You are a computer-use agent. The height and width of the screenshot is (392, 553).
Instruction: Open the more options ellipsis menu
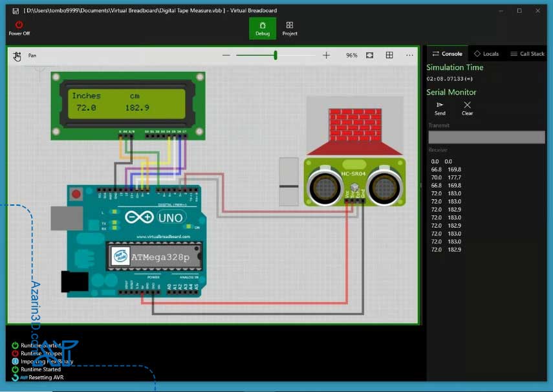coord(409,56)
